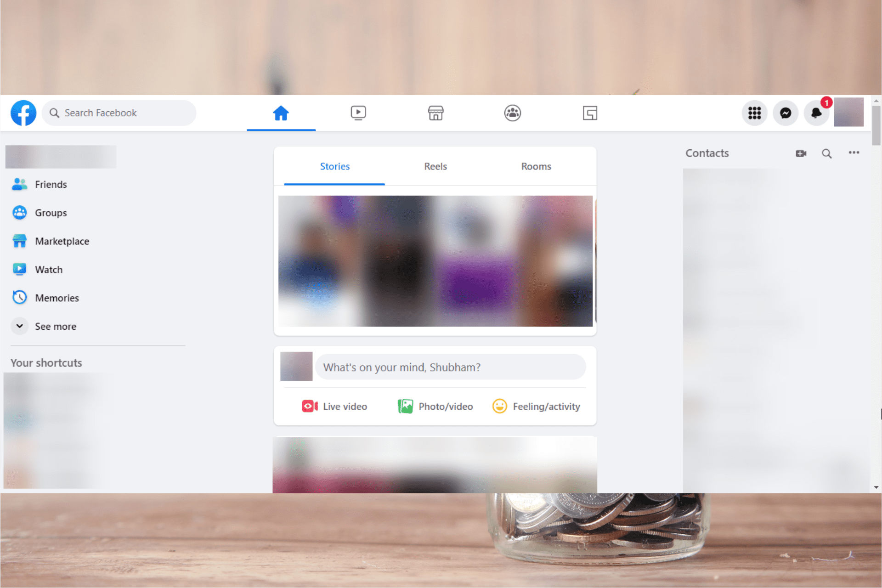Select the Feeling/activity emoji toggle
Image resolution: width=882 pixels, height=588 pixels.
point(500,406)
